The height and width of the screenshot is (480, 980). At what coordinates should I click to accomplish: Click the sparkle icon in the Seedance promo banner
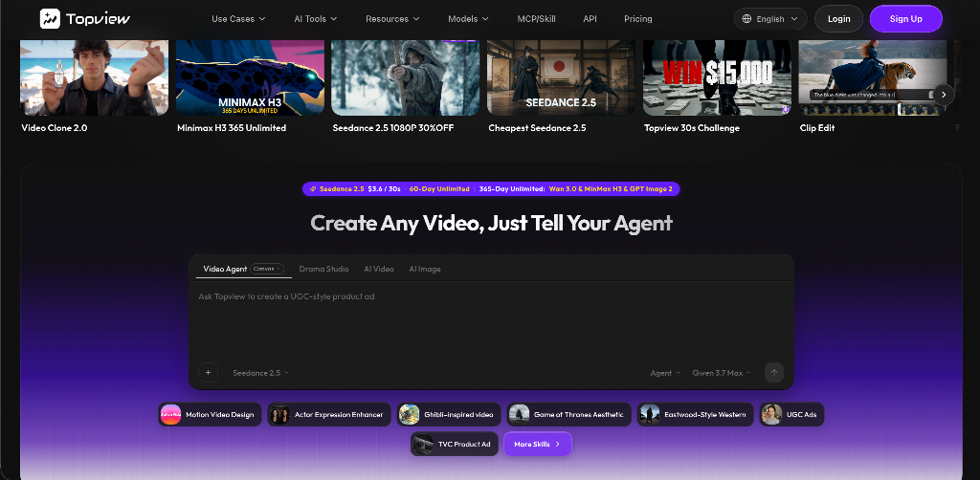313,188
